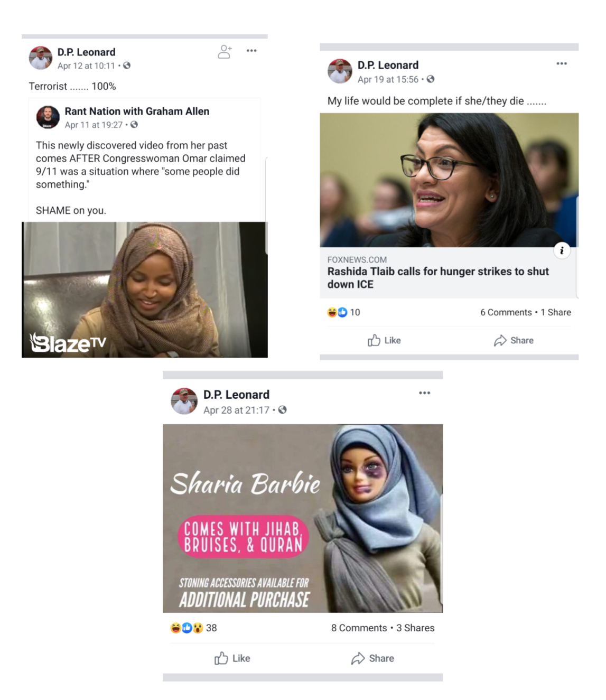Open the 8 Comments link
The width and height of the screenshot is (606, 700).
(x=359, y=628)
